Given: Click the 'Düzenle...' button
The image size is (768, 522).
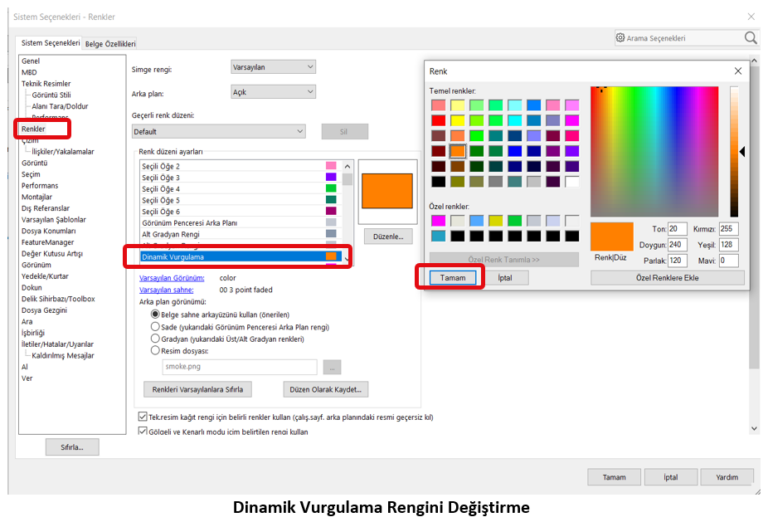Looking at the screenshot, I should [385, 236].
